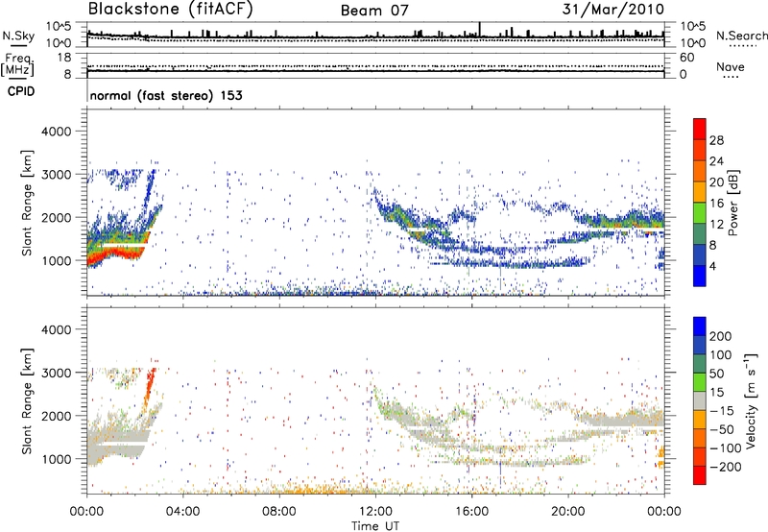Viewport: 768px width, 532px height.
Task: Click the 'Freq. [MHz]' axis label
Action: tap(18, 65)
